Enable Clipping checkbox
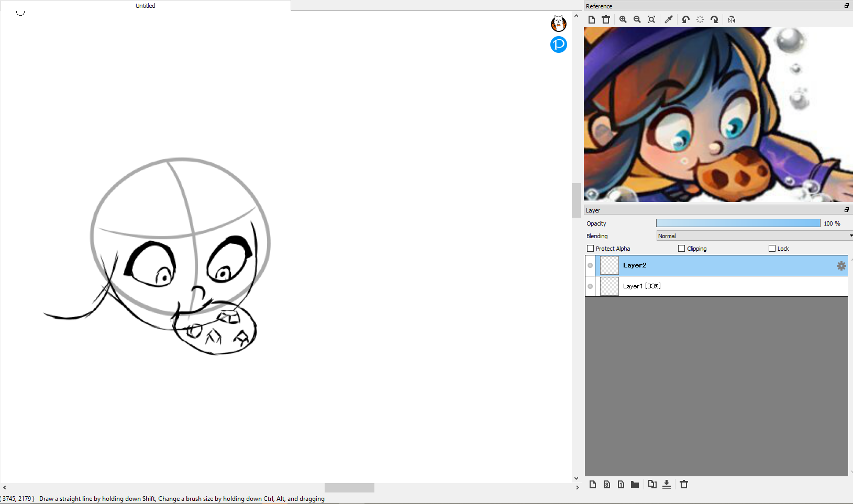Image resolution: width=853 pixels, height=504 pixels. tap(682, 249)
